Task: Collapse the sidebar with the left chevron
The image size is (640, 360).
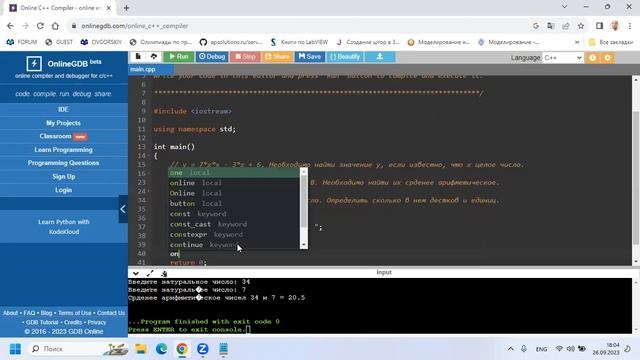Action: point(123,209)
